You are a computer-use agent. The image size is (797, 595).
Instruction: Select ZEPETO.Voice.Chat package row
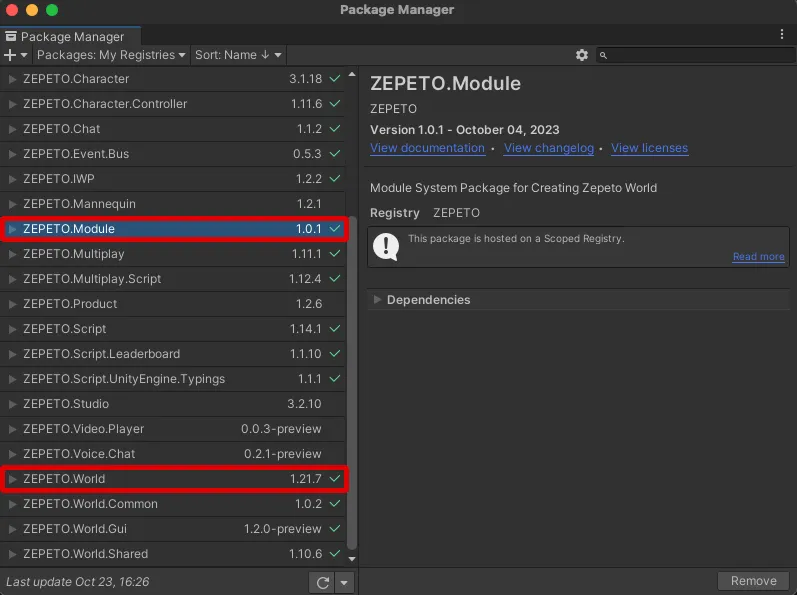tap(172, 454)
